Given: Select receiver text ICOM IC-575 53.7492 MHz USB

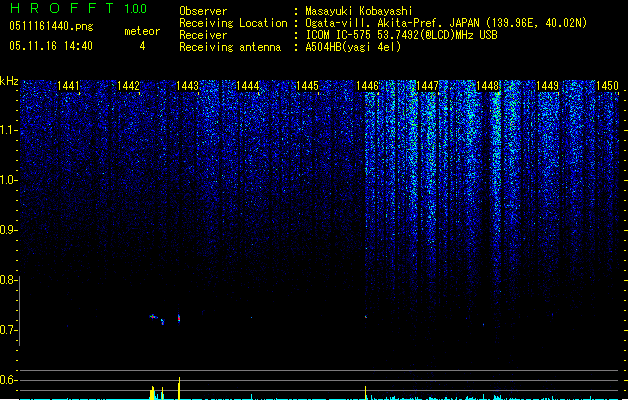Looking at the screenshot, I should [401, 35].
